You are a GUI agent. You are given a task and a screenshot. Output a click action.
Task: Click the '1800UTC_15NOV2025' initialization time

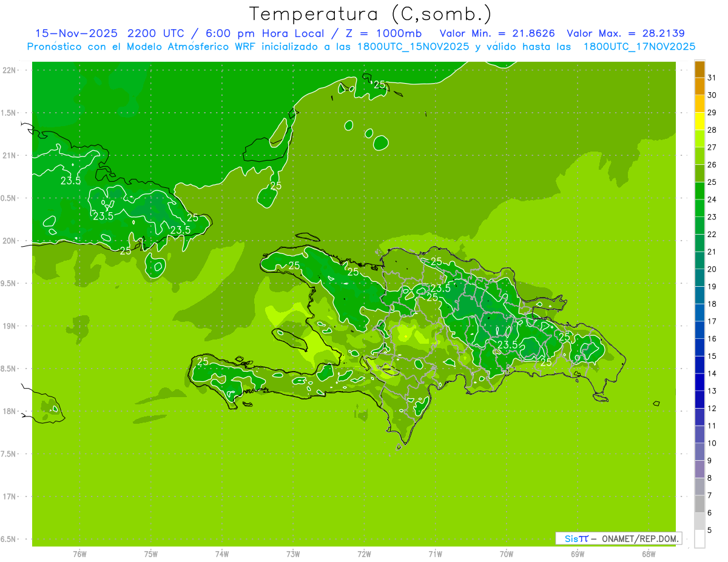coord(414,46)
